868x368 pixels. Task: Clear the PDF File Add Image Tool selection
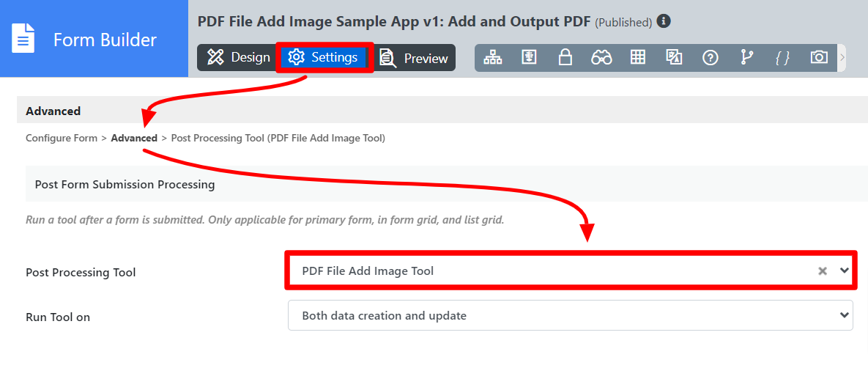tap(823, 271)
